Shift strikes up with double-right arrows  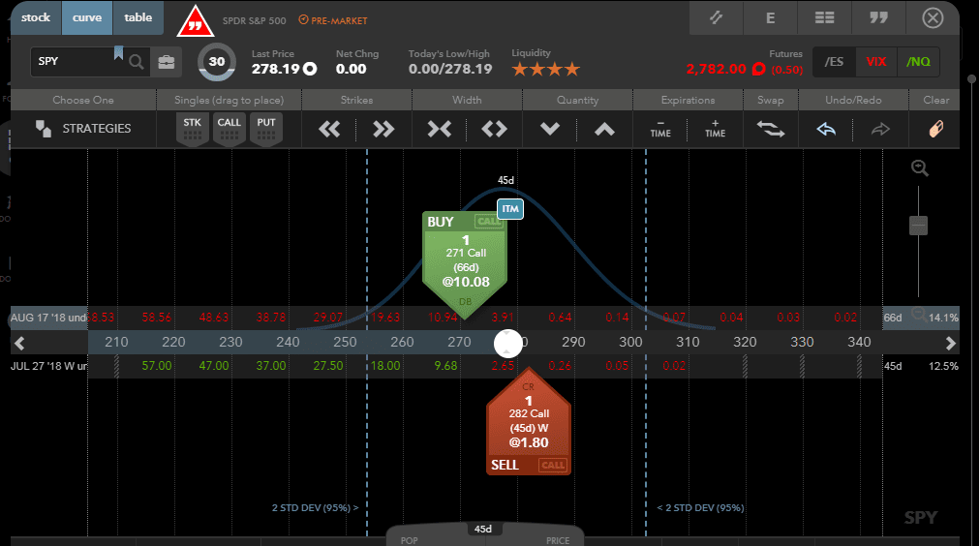tap(383, 129)
